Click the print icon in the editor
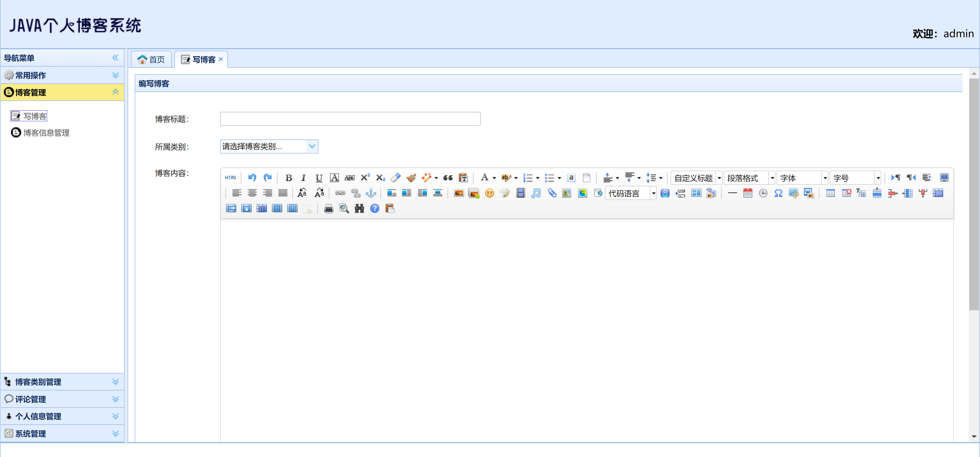Viewport: 980px width, 457px height. [328, 208]
